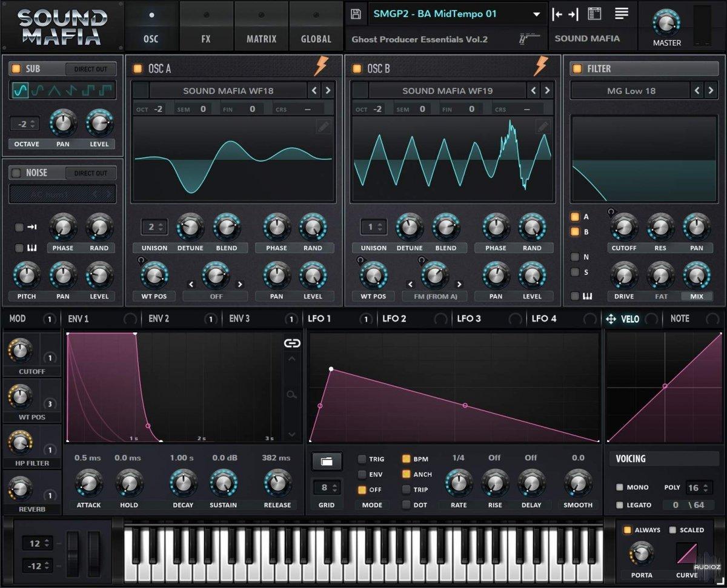This screenshot has height=588, width=727.
Task: Click the portamento CURVE thumbnail
Action: [x=687, y=553]
